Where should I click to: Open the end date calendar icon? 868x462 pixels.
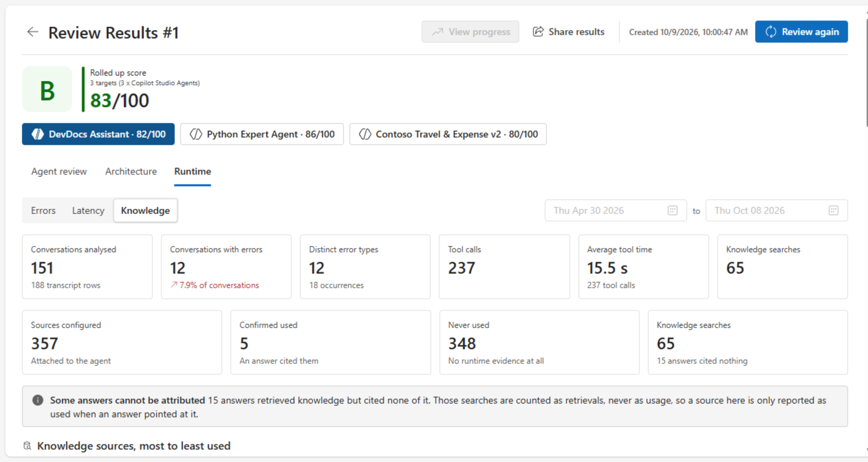[x=833, y=210]
